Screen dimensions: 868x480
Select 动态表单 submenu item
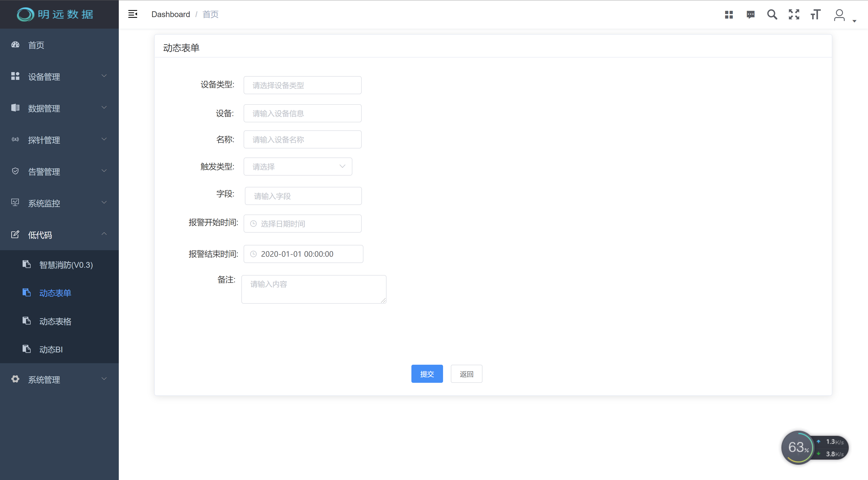pyautogui.click(x=59, y=293)
